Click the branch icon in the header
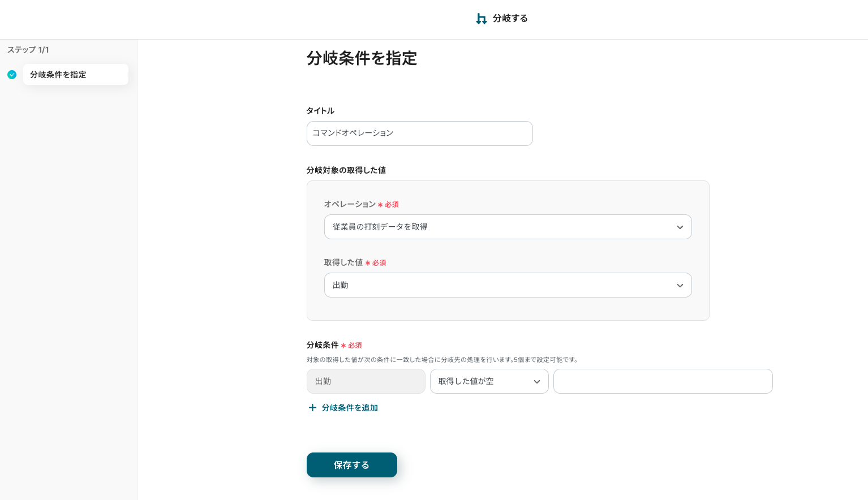 (482, 19)
